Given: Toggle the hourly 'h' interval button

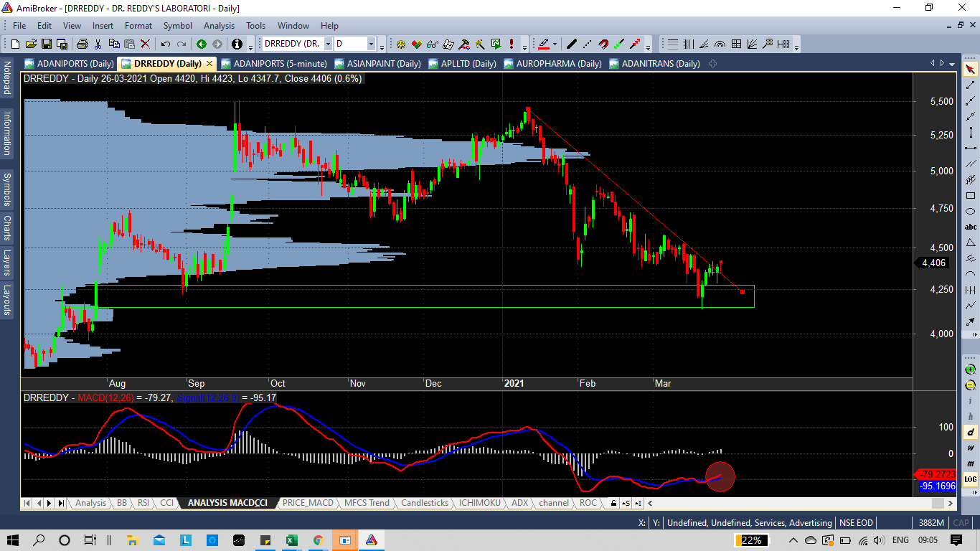Looking at the screenshot, I should [970, 417].
